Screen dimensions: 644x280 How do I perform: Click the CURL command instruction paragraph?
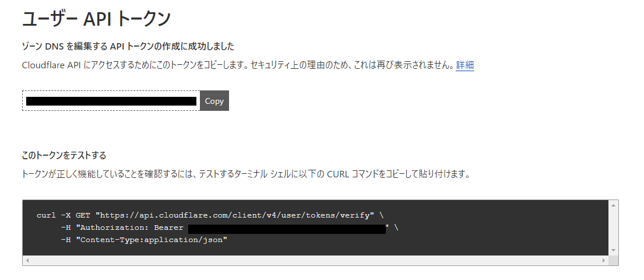[x=245, y=174]
